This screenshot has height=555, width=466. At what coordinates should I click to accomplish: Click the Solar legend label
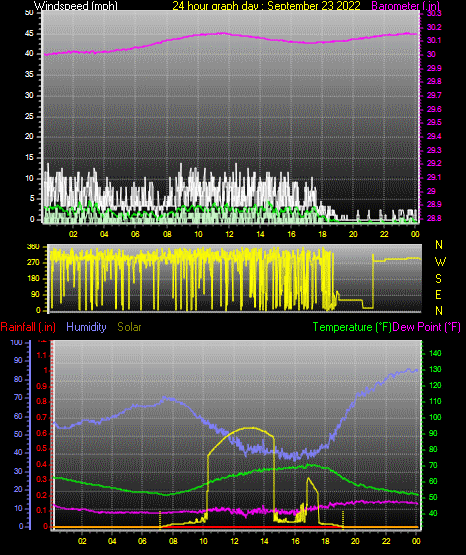pos(129,327)
